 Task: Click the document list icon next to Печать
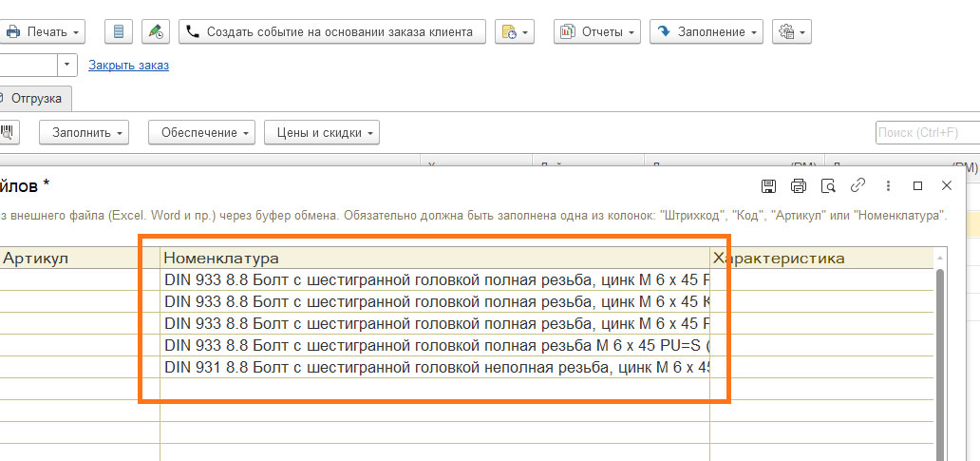pos(119,31)
